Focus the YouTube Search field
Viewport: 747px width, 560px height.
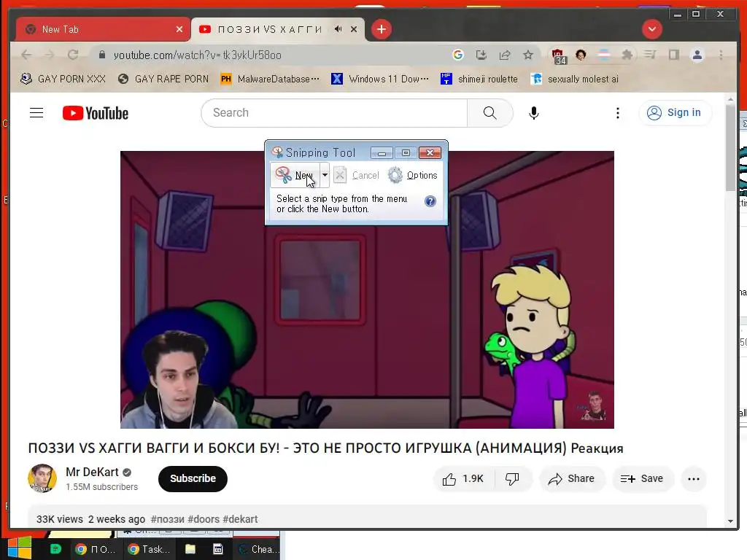(334, 113)
